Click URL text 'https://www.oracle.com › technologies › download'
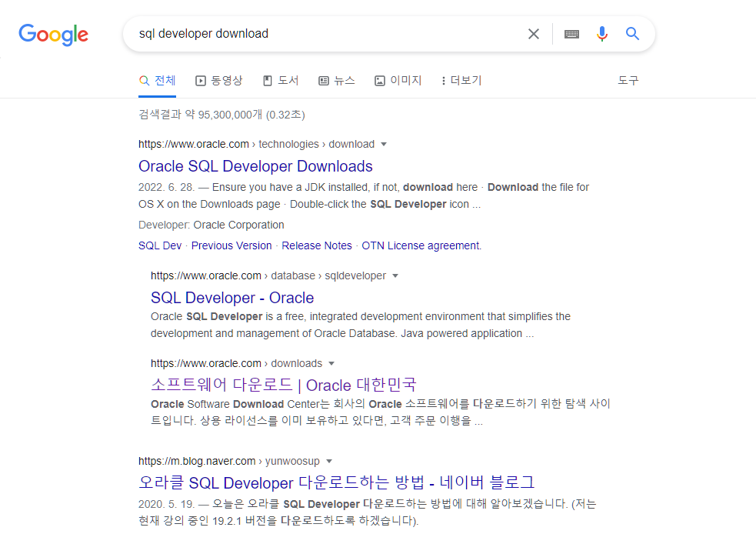 (257, 144)
